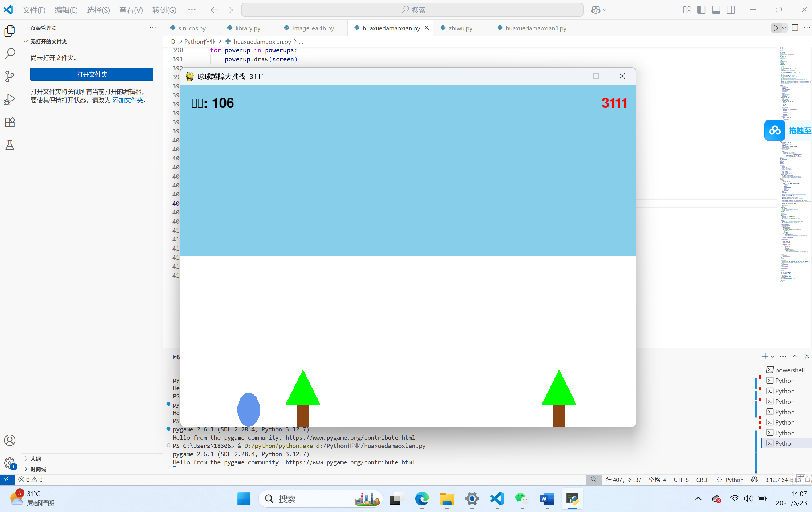Click the 添加文件夹 link
This screenshot has height=512, width=812.
click(128, 100)
